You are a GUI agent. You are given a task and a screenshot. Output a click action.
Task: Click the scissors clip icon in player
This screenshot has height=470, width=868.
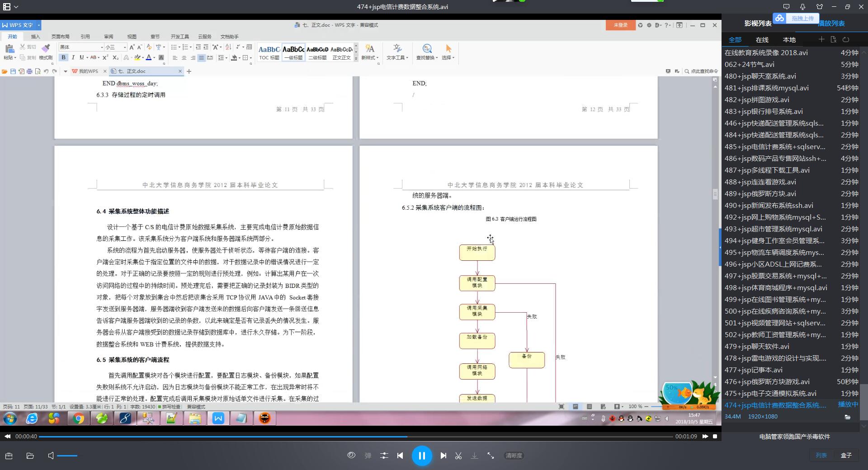pyautogui.click(x=458, y=456)
